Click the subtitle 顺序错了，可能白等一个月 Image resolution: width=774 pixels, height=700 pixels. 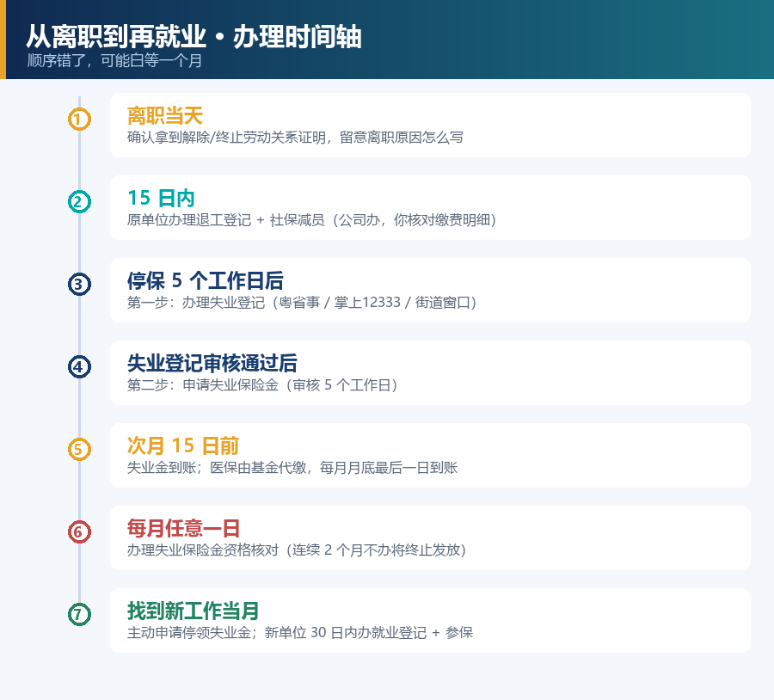114,61
